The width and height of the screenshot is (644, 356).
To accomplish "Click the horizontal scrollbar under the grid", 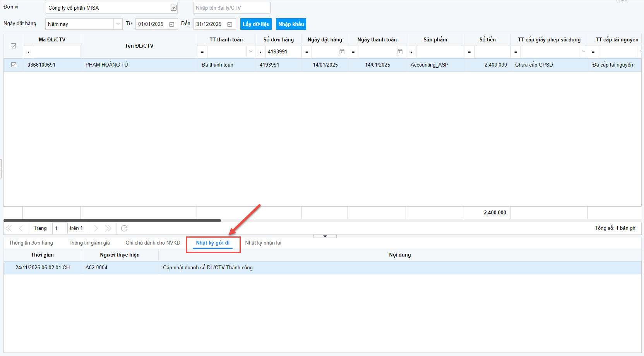I will [112, 221].
